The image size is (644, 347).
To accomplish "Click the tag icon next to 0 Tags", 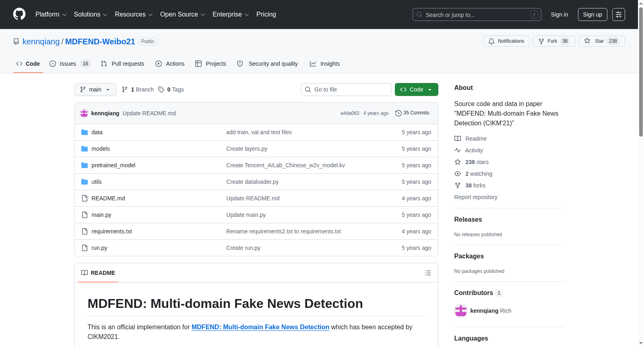I will tap(161, 89).
